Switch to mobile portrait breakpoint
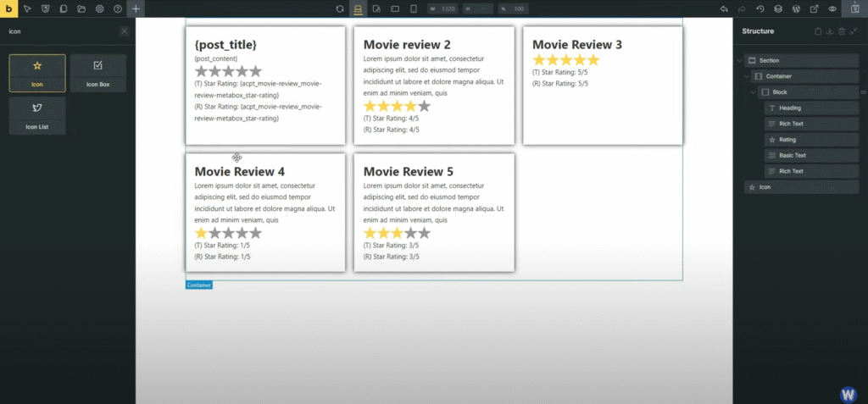This screenshot has width=868, height=404. point(413,8)
